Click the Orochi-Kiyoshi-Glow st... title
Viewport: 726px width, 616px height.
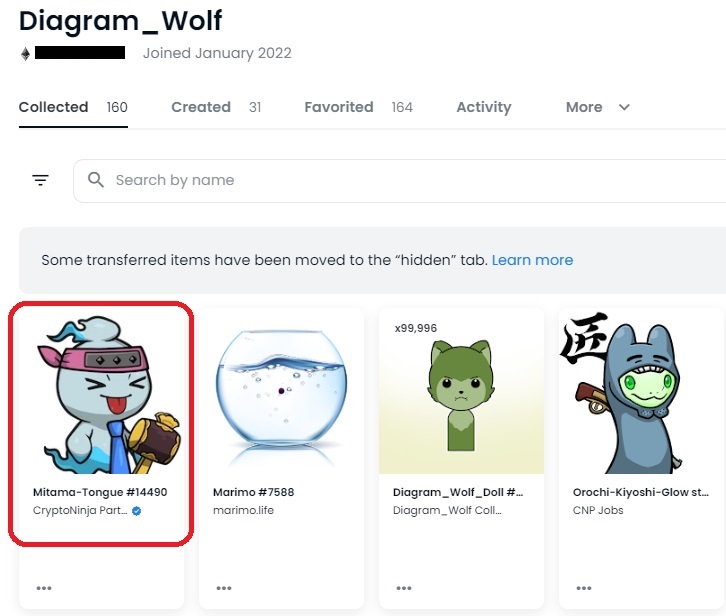(641, 492)
